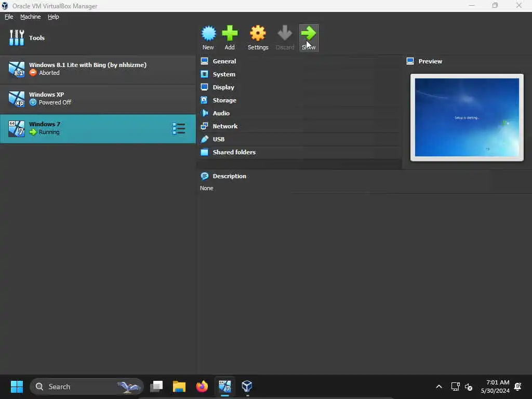Click the Shared folders section icon
The image size is (532, 399).
tap(204, 152)
